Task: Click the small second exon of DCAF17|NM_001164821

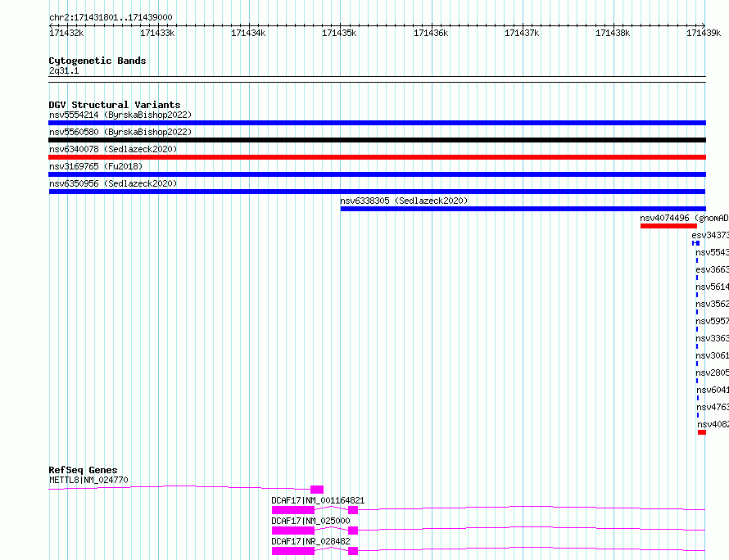Action: tap(353, 510)
